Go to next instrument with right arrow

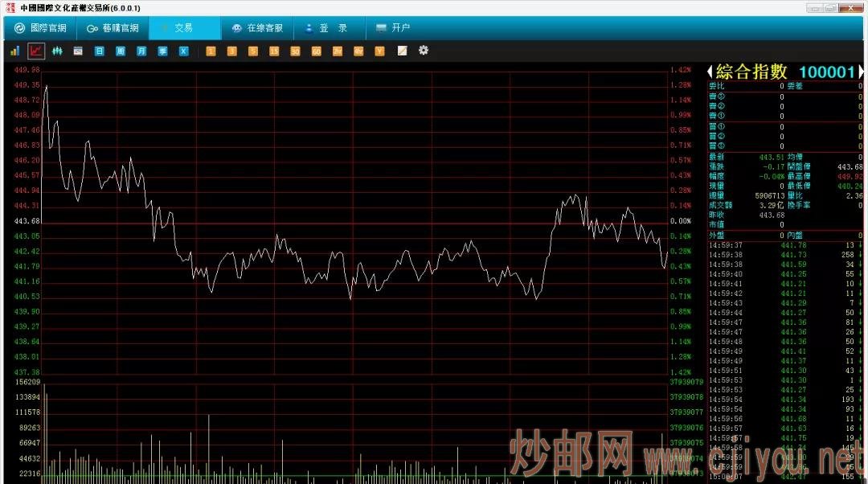[861, 72]
